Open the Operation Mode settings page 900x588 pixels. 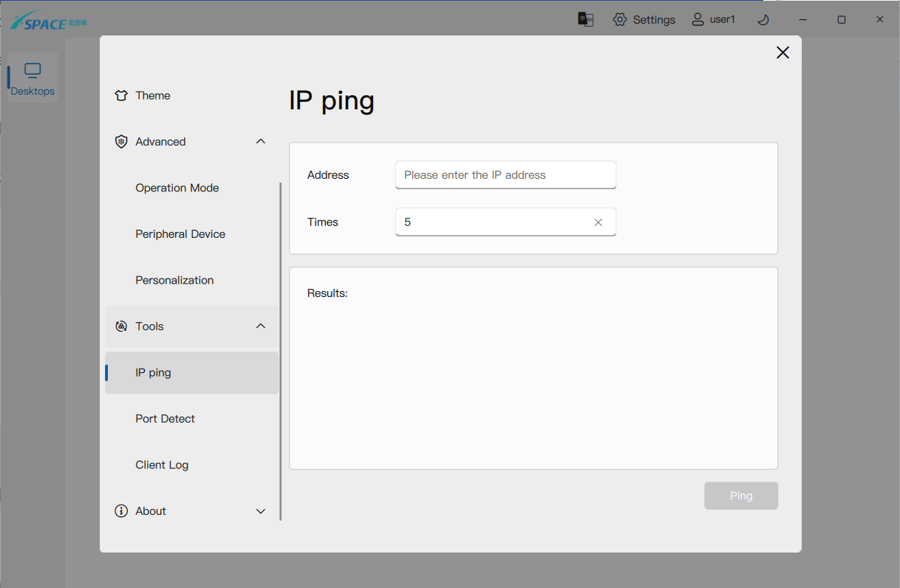177,188
